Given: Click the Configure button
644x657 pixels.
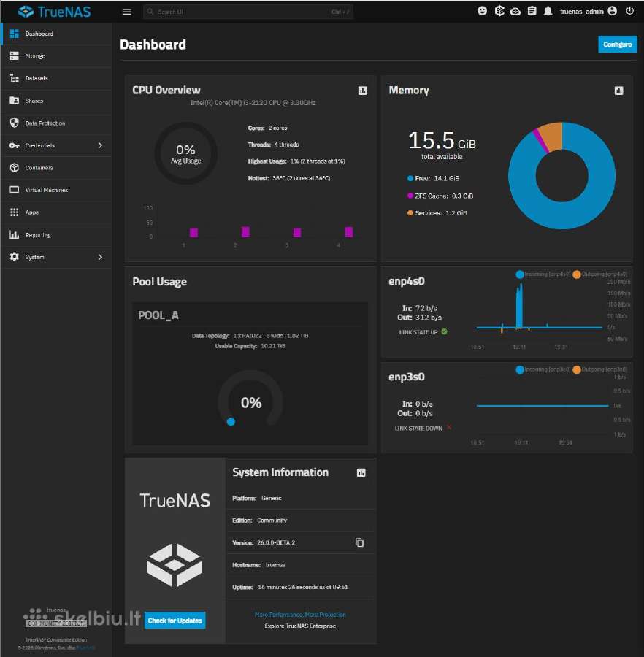Looking at the screenshot, I should click(x=618, y=45).
